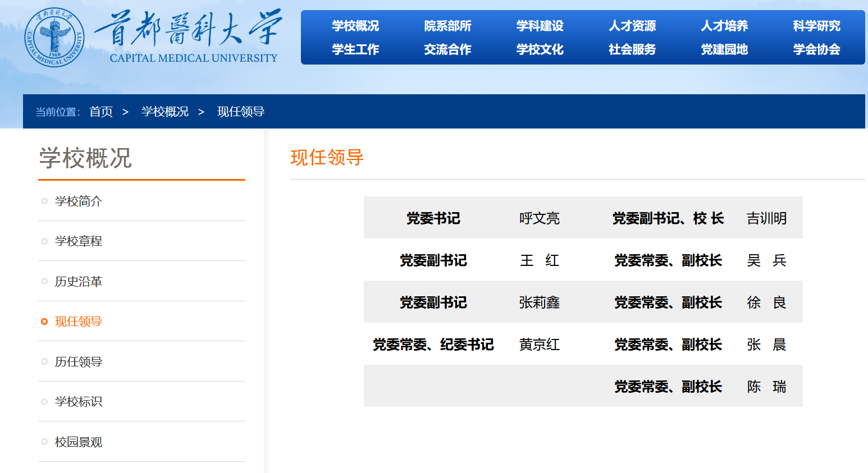This screenshot has width=868, height=473.
Task: Click the bullet icon beside 校园景观
Action: click(x=44, y=442)
